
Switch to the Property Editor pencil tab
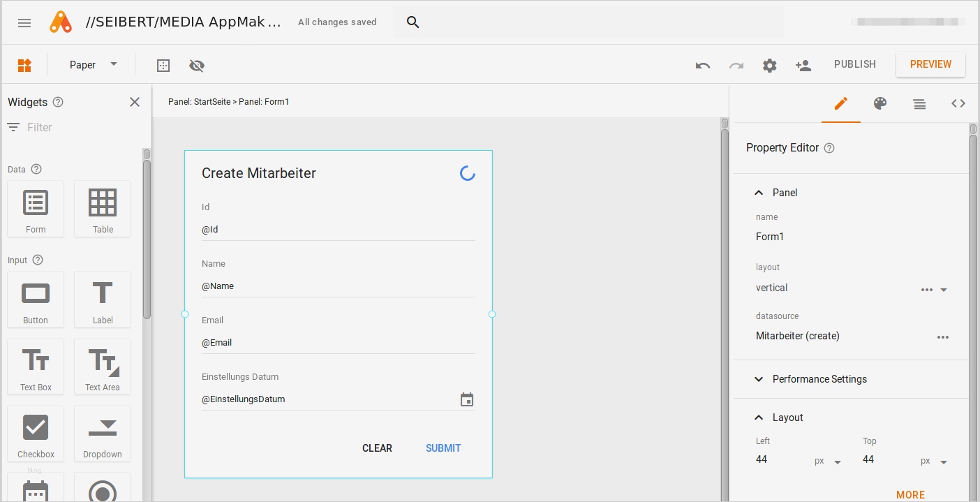[x=841, y=103]
